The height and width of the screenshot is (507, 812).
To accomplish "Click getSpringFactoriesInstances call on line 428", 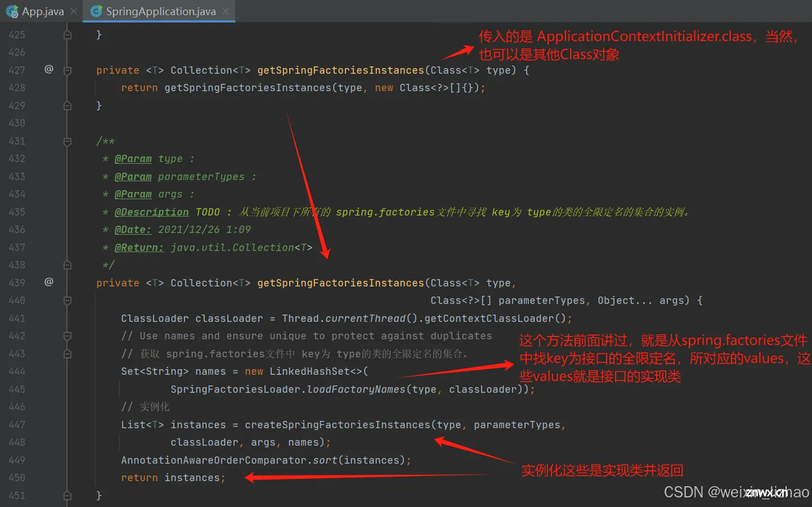I will (248, 88).
